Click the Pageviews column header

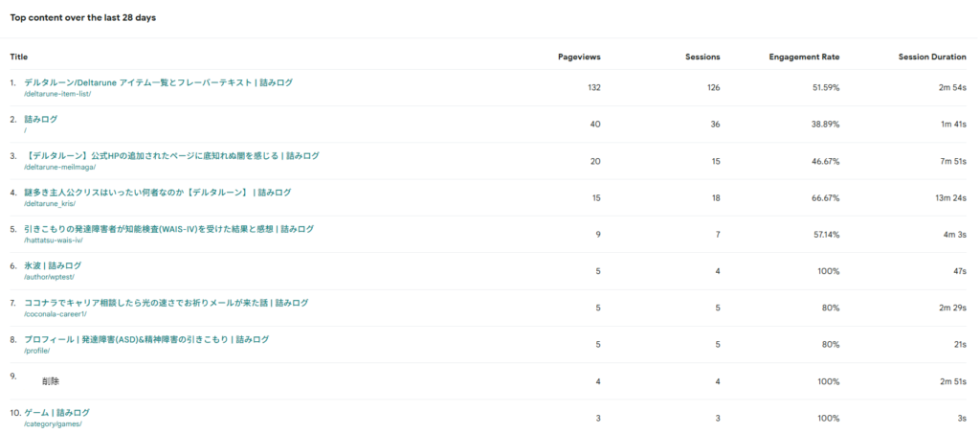click(x=579, y=57)
